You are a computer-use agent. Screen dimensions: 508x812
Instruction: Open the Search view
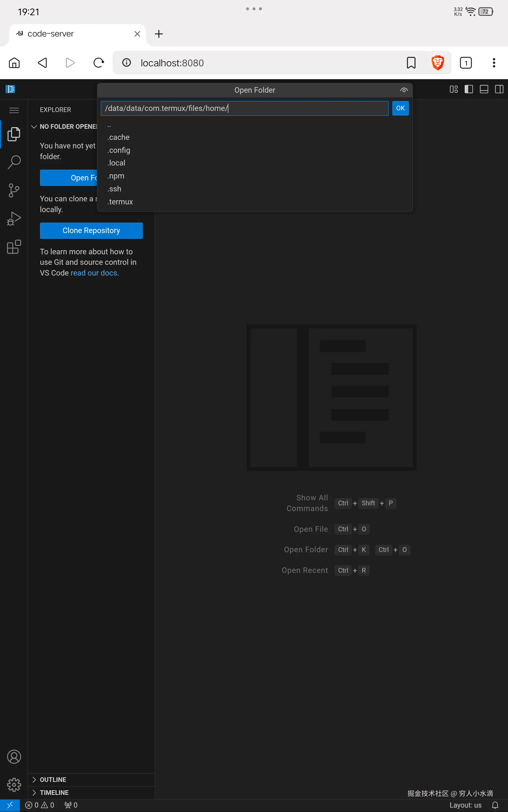pyautogui.click(x=14, y=162)
